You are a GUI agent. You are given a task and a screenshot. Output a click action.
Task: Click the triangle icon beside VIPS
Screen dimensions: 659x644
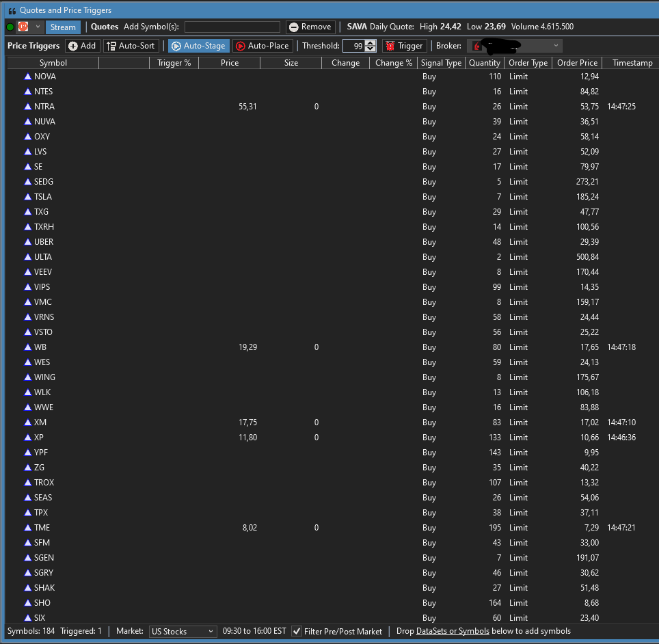28,287
